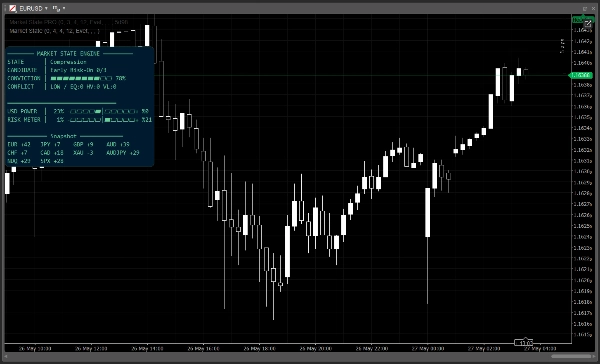Click the AUD snapshot value

coord(118,144)
